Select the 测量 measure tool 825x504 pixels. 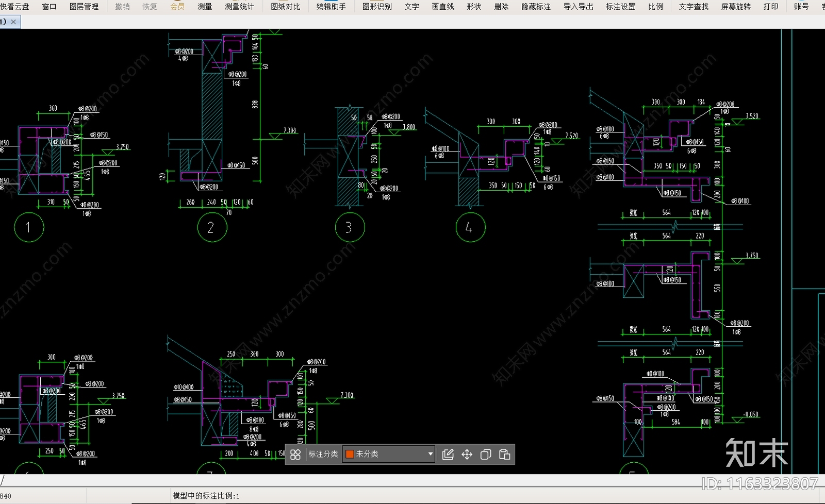tap(205, 7)
